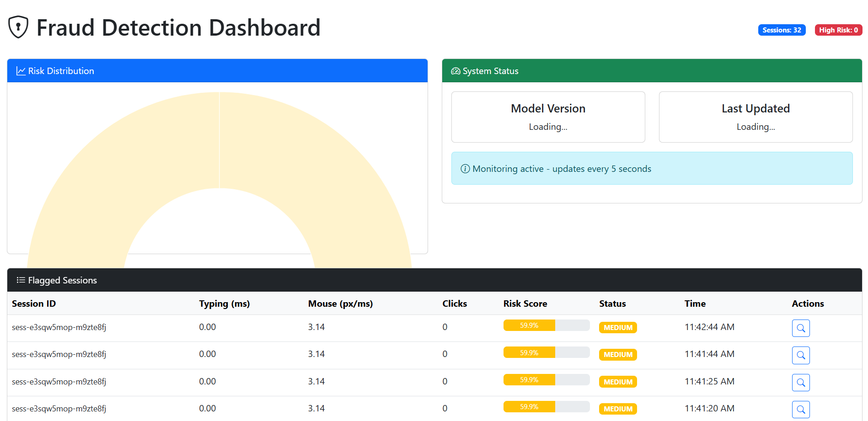Click the Loading... text under Last Updated
Screen dimensions: 868x421
coord(755,127)
